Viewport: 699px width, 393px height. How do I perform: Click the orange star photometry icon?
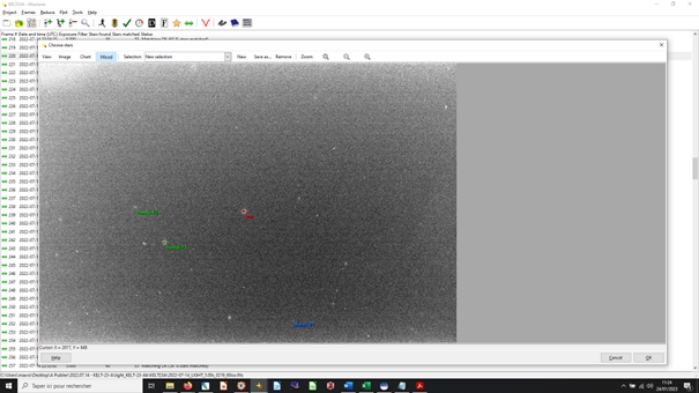(x=177, y=23)
